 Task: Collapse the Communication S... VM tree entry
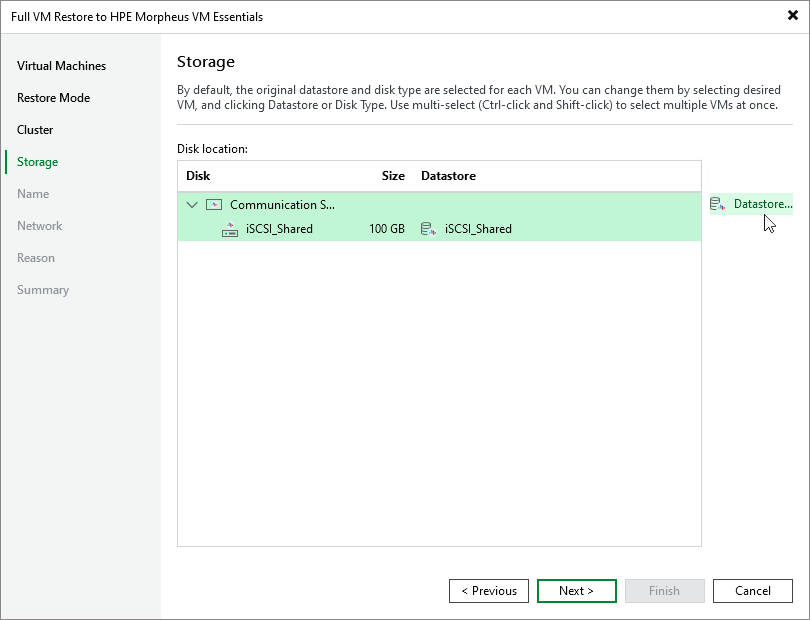pos(192,204)
